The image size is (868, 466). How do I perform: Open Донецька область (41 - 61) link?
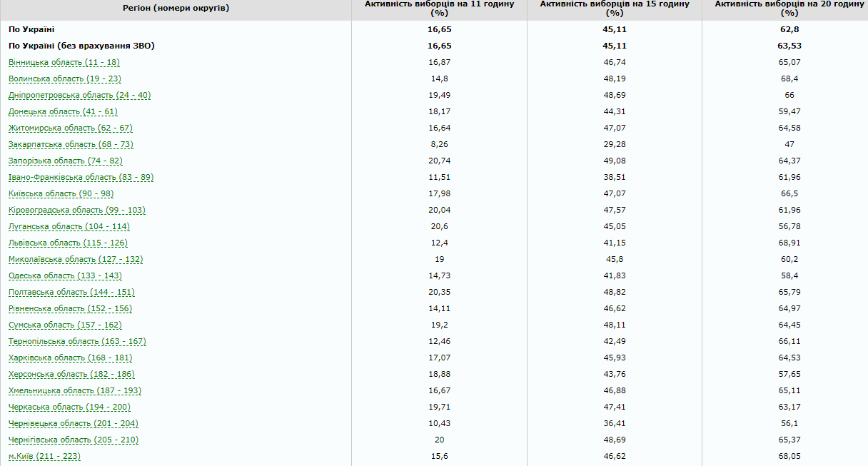(63, 111)
